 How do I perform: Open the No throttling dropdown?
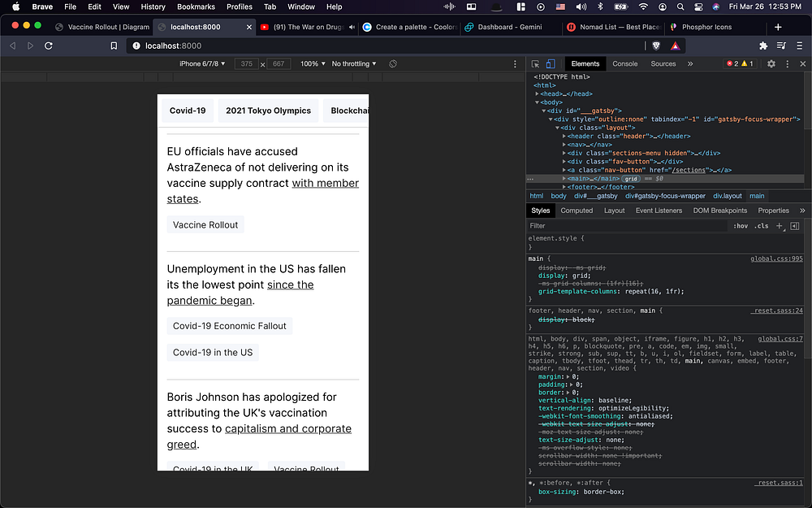point(354,63)
